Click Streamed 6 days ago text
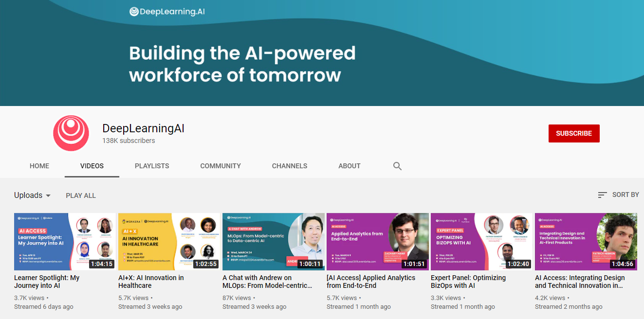 [x=44, y=307]
